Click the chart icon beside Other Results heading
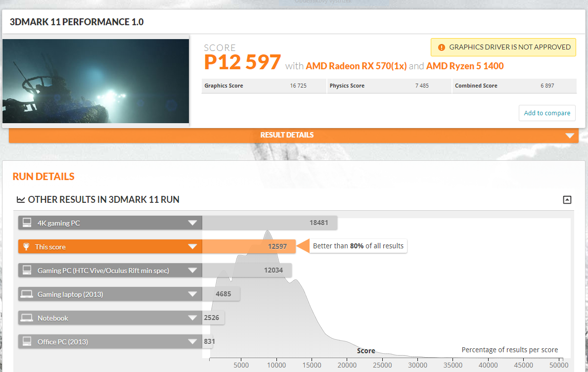 [21, 200]
